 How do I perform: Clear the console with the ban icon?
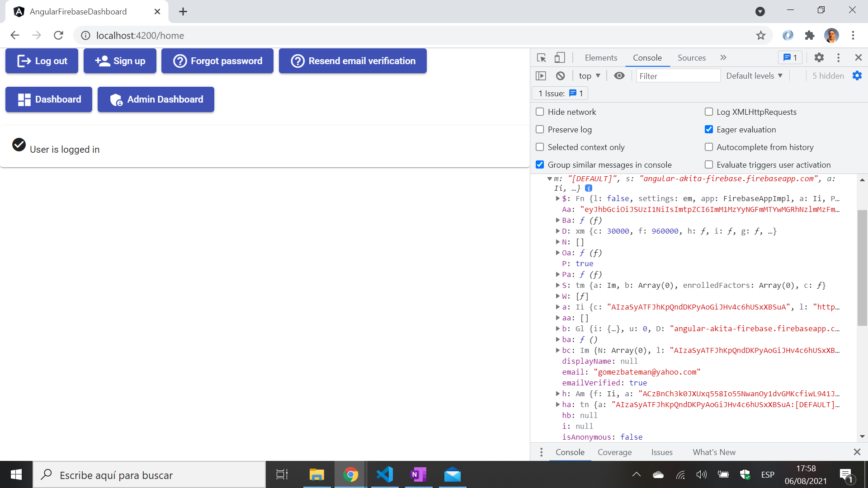coord(561,76)
